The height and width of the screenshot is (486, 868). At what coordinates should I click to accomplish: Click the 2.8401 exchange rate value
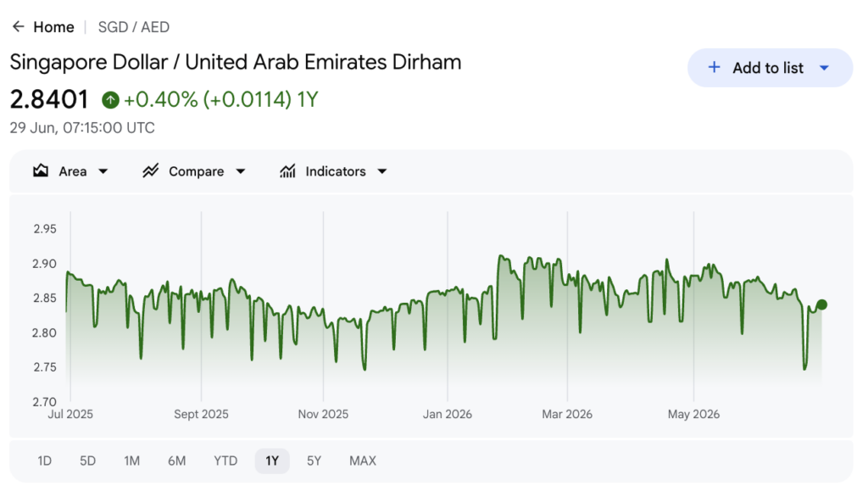coord(49,100)
